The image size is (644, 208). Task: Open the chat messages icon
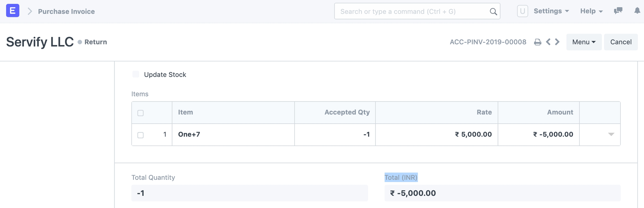pos(618,11)
